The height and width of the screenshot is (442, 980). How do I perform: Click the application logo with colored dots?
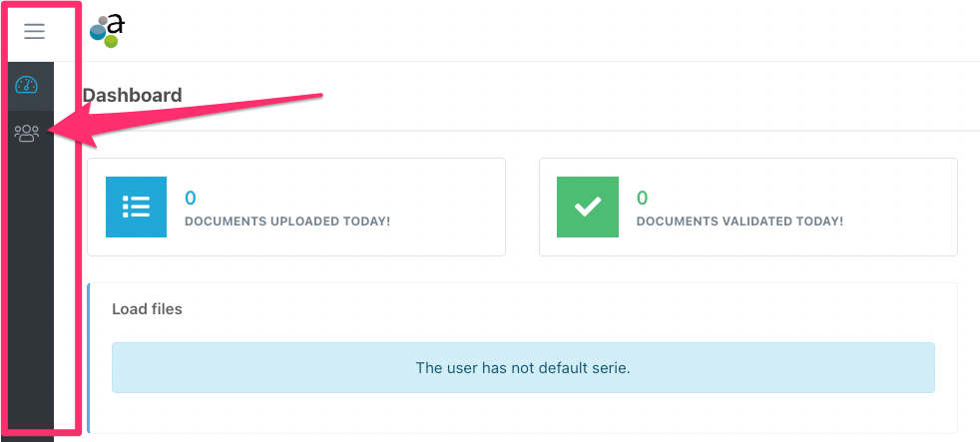(108, 31)
